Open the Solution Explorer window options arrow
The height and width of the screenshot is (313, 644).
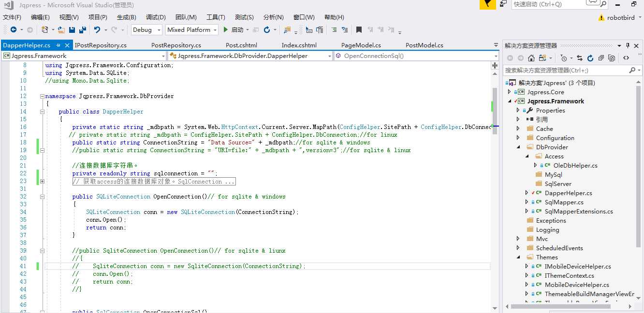tap(619, 45)
